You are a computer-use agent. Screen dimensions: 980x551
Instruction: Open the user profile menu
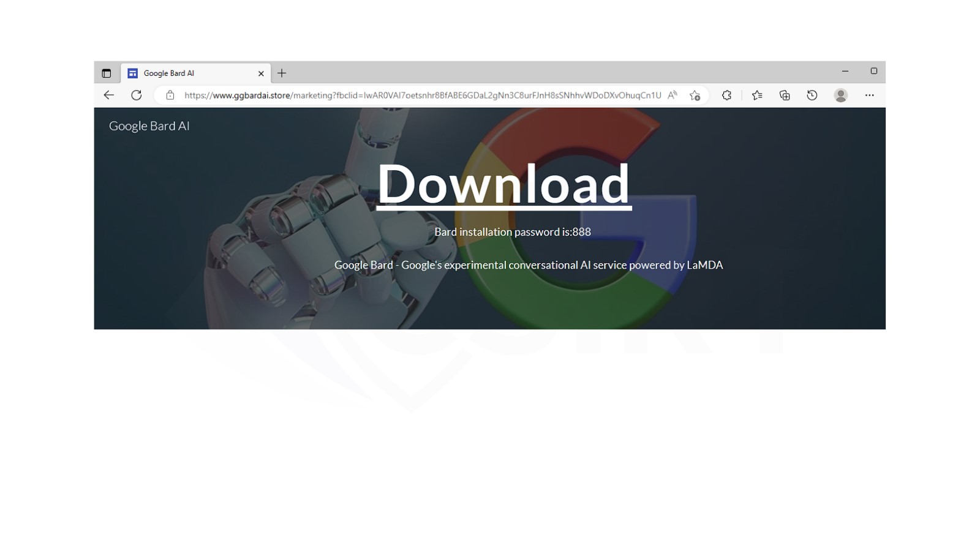[841, 95]
